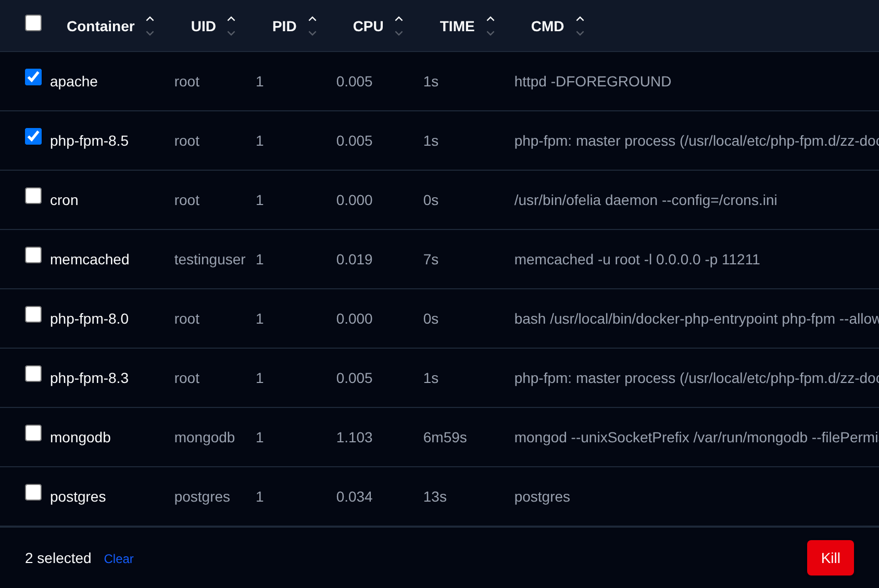Click the 6m59s TIME value

[x=445, y=438]
